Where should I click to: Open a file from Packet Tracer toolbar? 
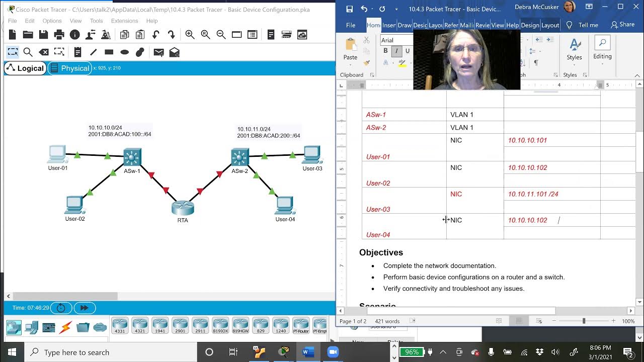28,35
